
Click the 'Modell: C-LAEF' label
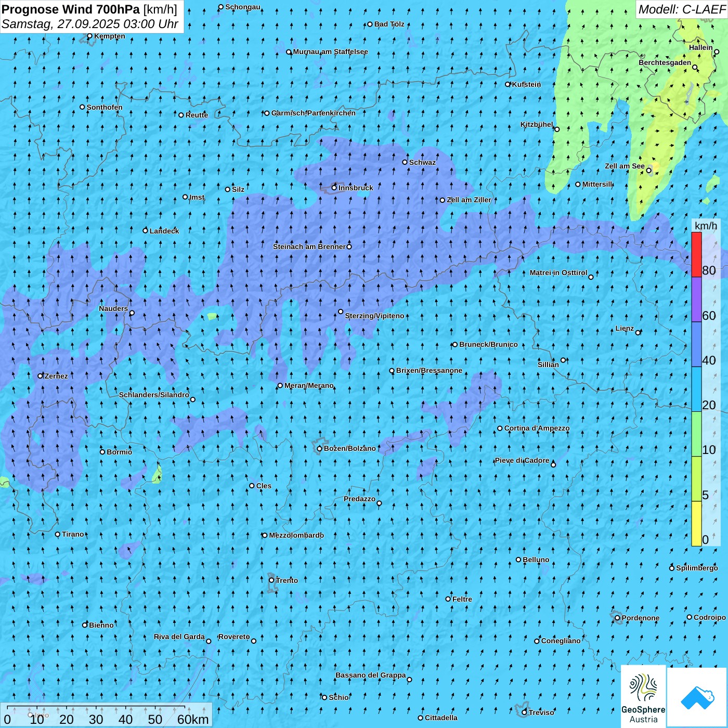click(x=681, y=9)
